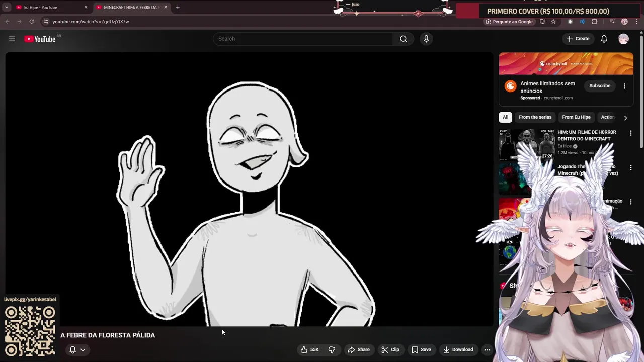
Task: Install app icon in address bar
Action: click(542, 22)
